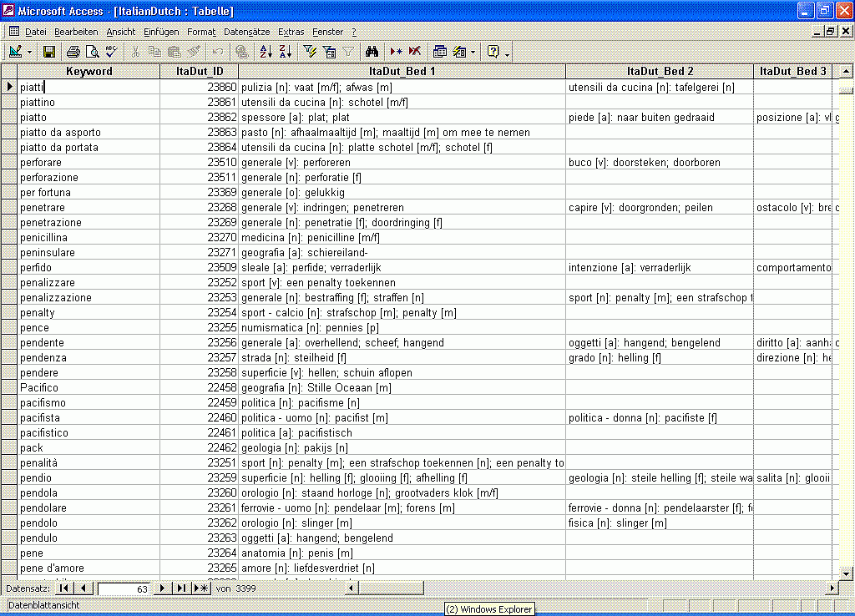Screen dimensions: 855x616
Task: Show the database window
Action: [439, 52]
